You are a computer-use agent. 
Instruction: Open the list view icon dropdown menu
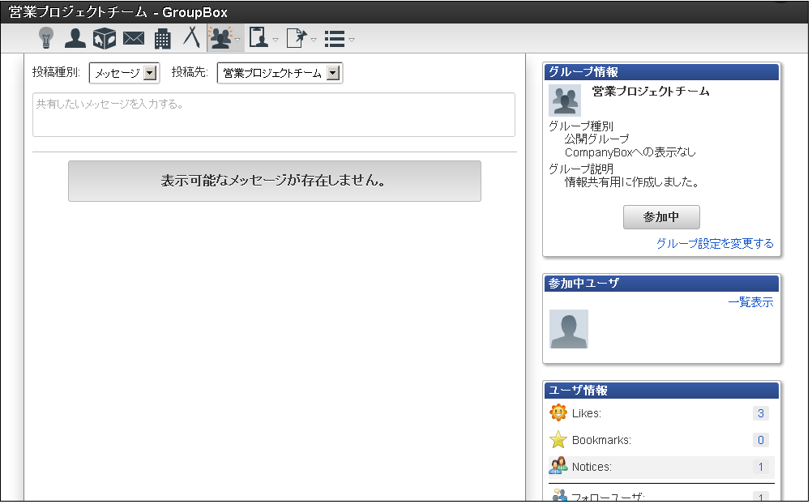click(340, 39)
